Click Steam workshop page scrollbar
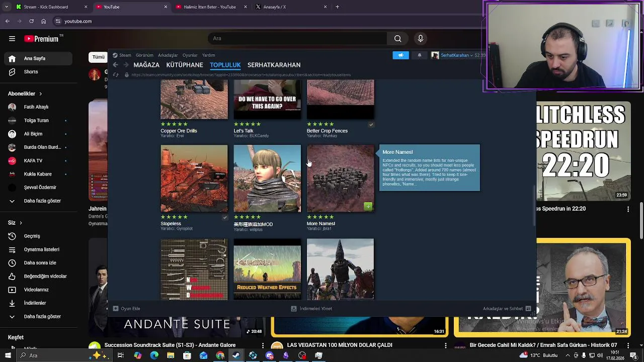The height and width of the screenshot is (362, 644). [x=534, y=206]
